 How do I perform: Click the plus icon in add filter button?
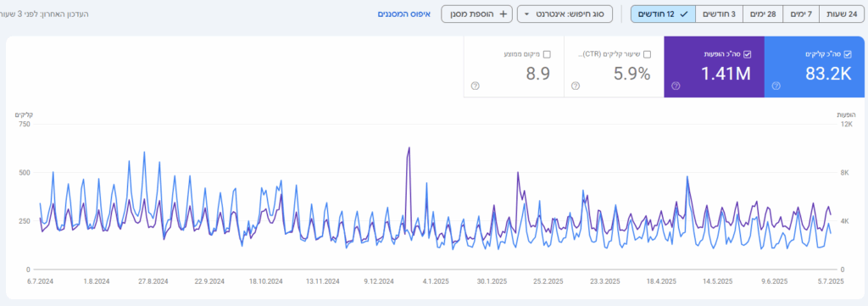(503, 14)
